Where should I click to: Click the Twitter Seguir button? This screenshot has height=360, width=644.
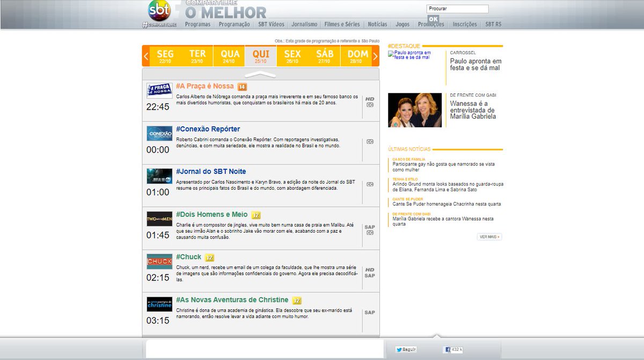pos(406,349)
